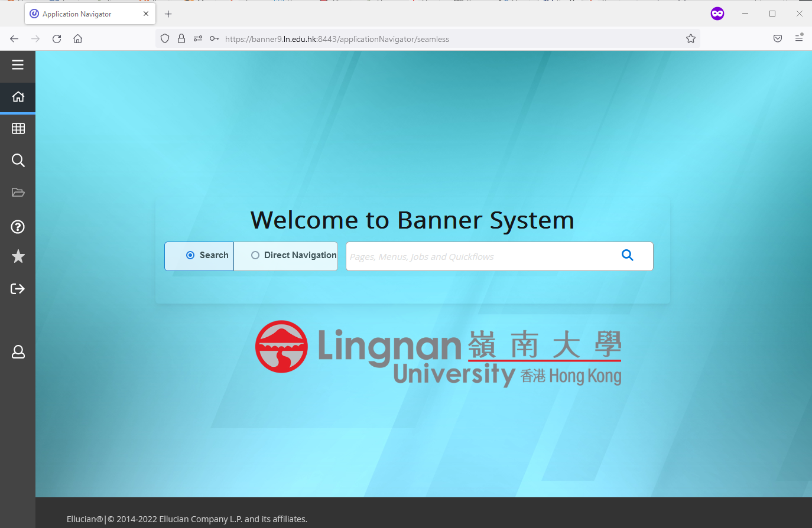Open the Help question mark icon
Viewport: 812px width, 528px height.
pyautogui.click(x=18, y=226)
